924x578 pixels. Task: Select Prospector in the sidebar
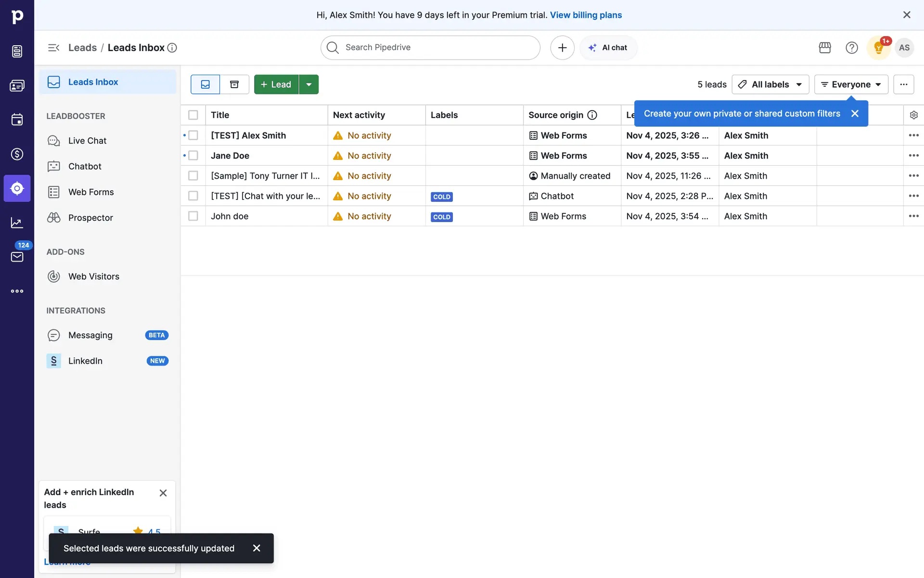90,218
